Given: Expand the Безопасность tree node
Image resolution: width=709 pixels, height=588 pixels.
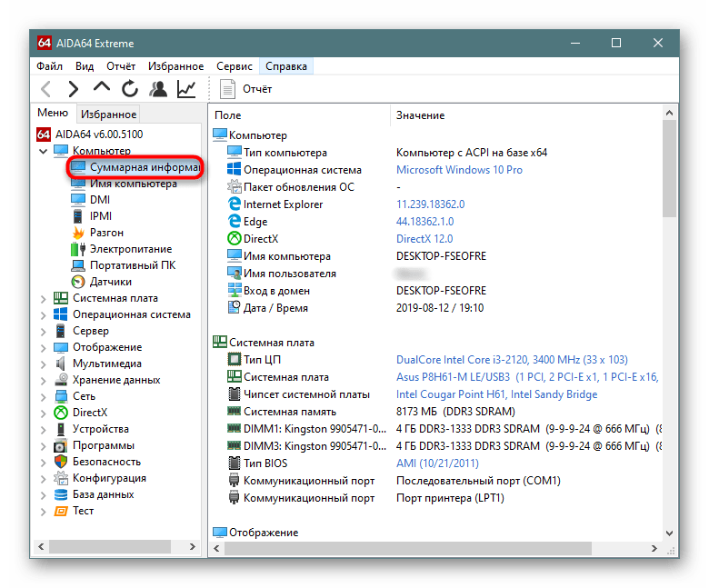Looking at the screenshot, I should 43,462.
